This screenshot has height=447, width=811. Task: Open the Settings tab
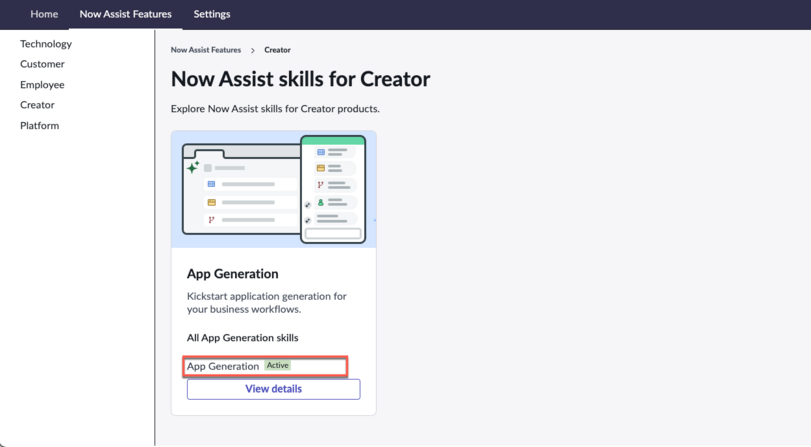tap(212, 14)
